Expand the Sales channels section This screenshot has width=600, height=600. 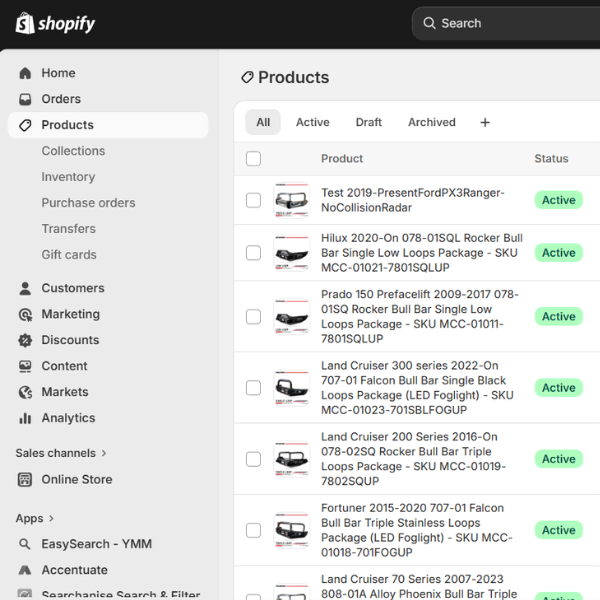[104, 453]
